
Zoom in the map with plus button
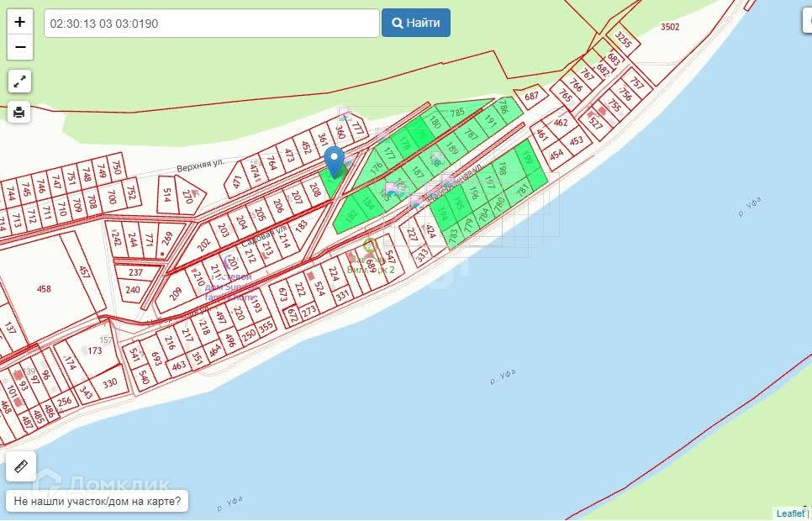(19, 23)
